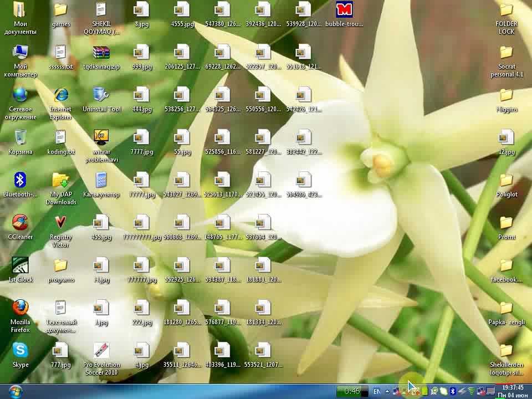Select the Bluetooth desktop shortcut
532x399 pixels.
pos(21,180)
